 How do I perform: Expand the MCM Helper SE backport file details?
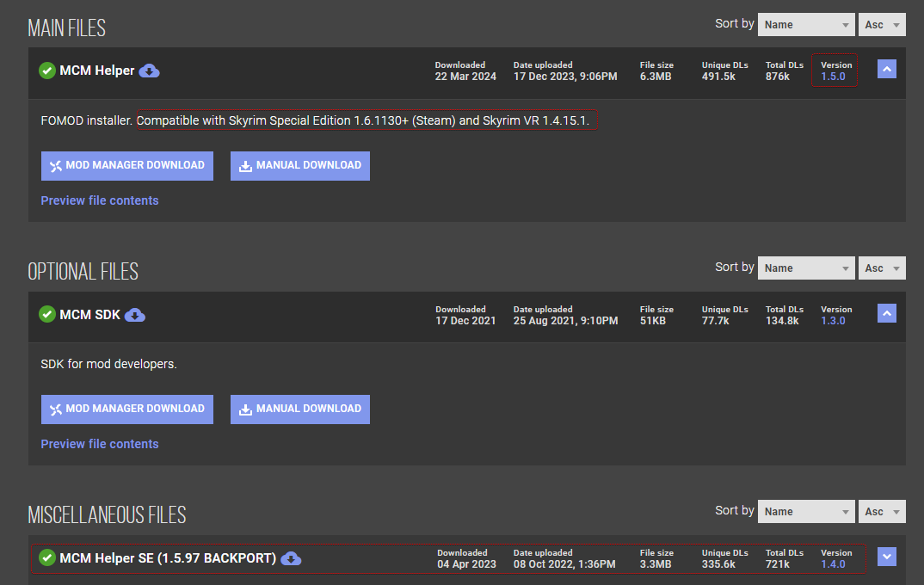point(887,557)
